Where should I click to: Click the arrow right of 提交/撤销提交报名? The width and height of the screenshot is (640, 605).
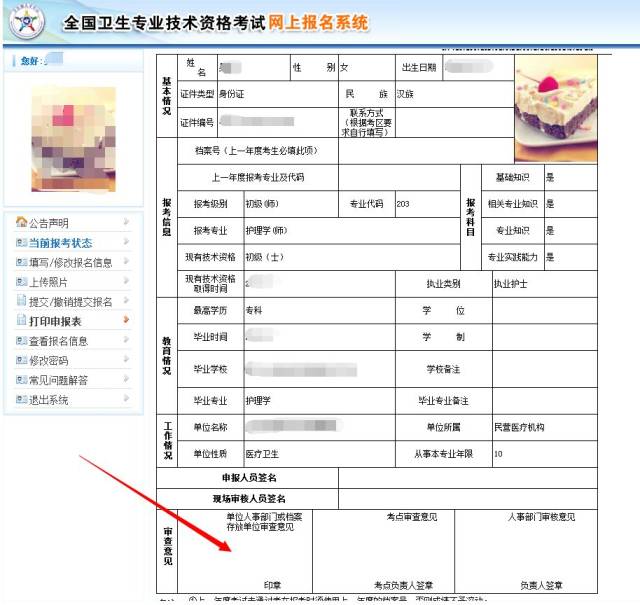[126, 300]
